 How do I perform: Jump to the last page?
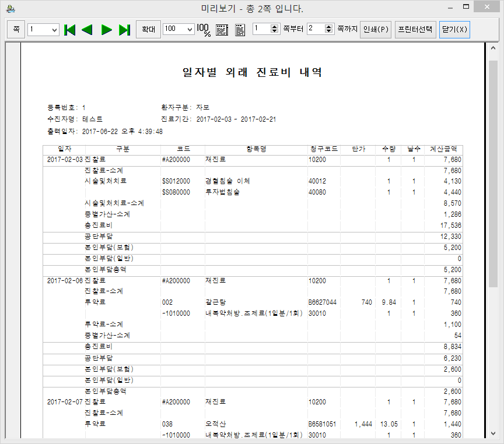pos(124,29)
